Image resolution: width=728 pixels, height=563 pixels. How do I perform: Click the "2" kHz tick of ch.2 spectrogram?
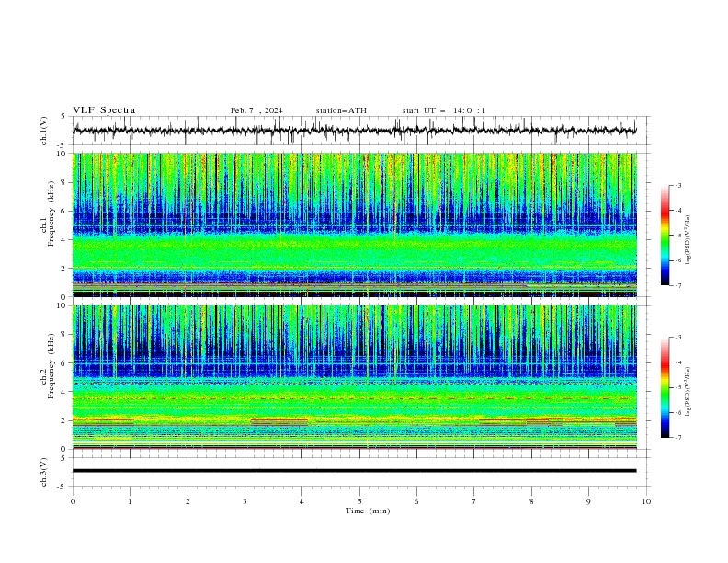(x=65, y=420)
